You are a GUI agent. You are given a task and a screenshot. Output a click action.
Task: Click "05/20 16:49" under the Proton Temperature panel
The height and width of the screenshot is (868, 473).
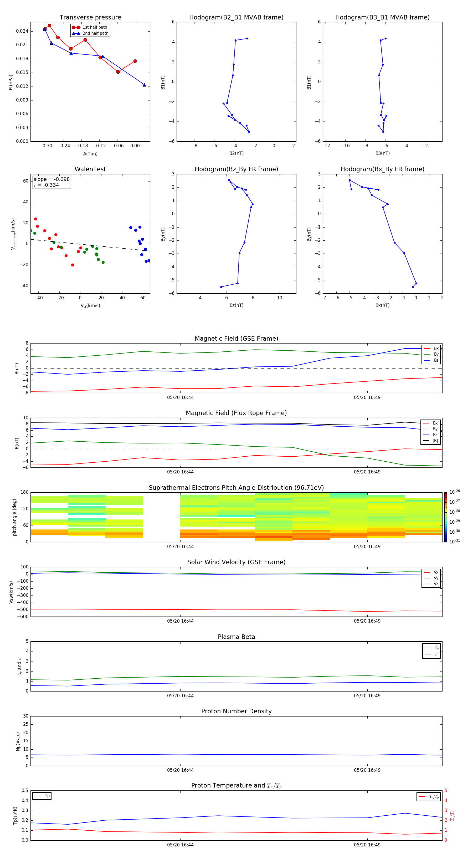(x=367, y=845)
